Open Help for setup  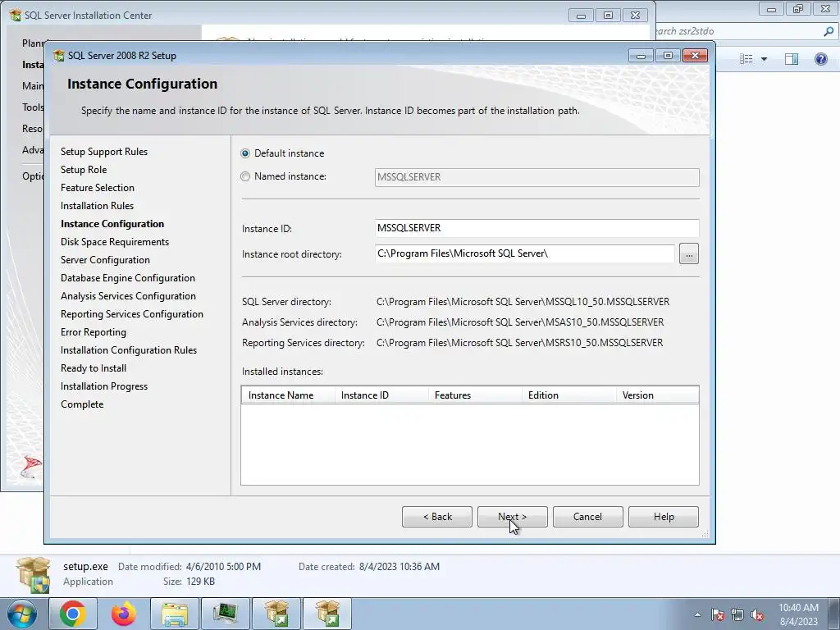pos(663,517)
